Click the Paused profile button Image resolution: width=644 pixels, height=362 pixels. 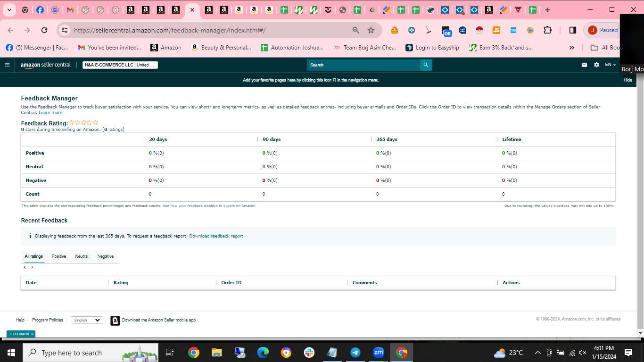[603, 30]
